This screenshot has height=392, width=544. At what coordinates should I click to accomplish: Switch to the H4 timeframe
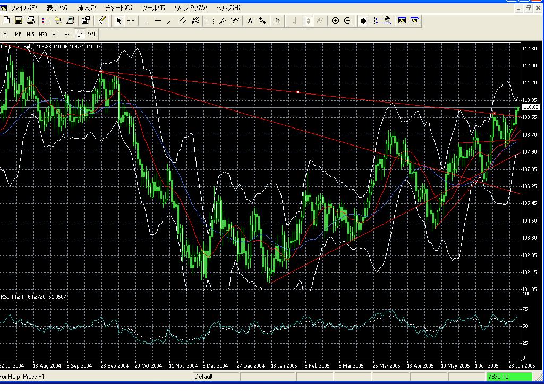point(67,35)
